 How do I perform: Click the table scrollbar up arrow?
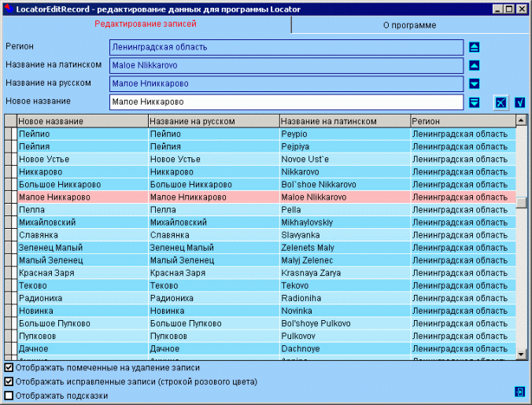coord(521,120)
